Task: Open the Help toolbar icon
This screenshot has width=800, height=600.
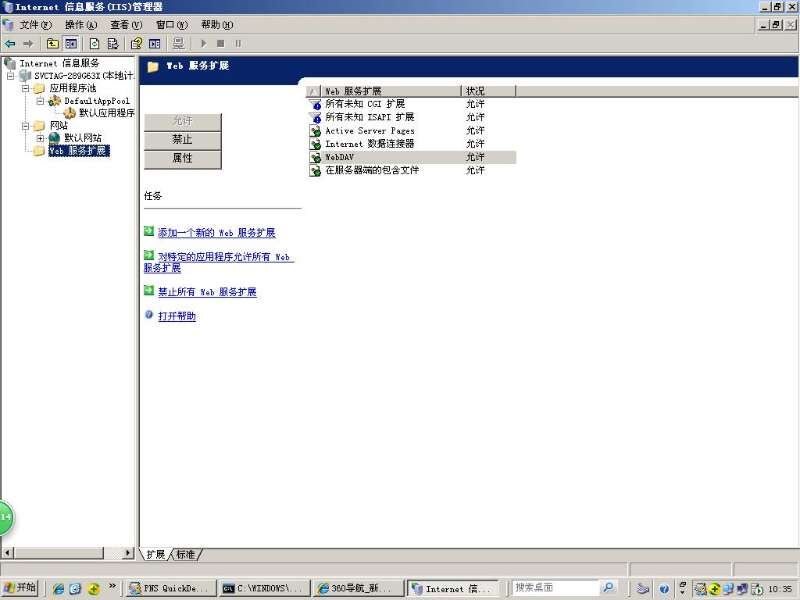Action: click(137, 43)
